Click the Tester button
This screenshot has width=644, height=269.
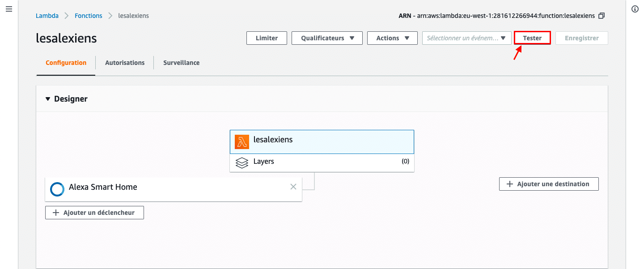click(532, 38)
